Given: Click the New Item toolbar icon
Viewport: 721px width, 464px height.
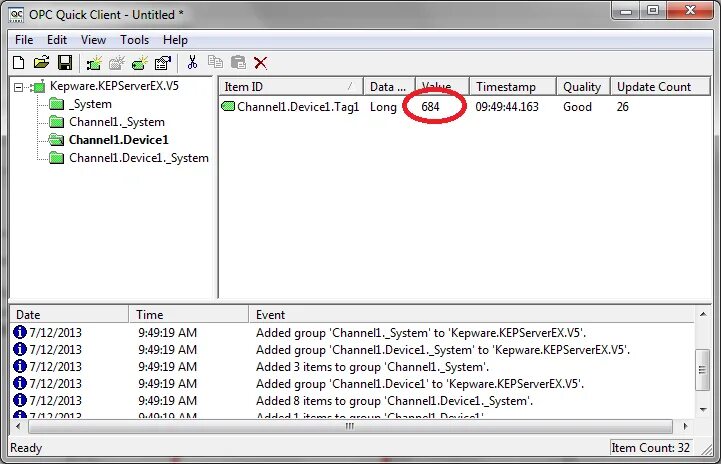Looking at the screenshot, I should pos(140,63).
